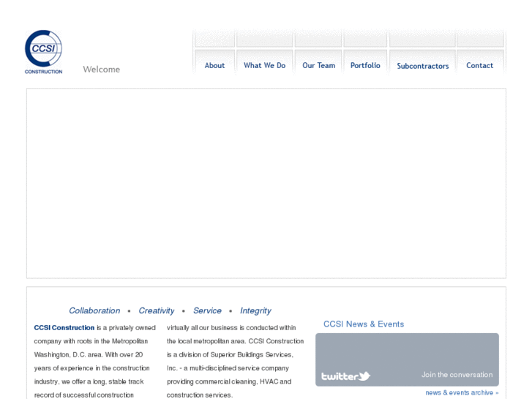Click the bold CCSI Construction text
532x399 pixels.
pos(64,328)
